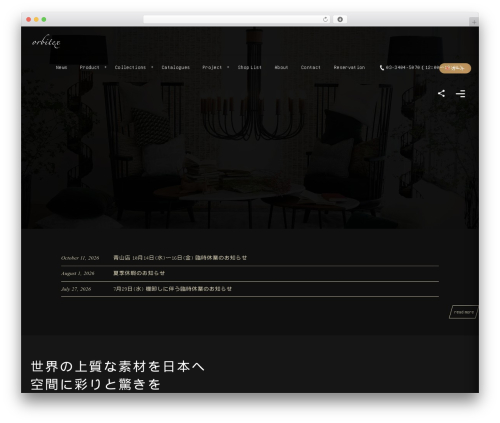Click the phone number 03-3404-5070
This screenshot has height=423, width=500.
pos(403,67)
